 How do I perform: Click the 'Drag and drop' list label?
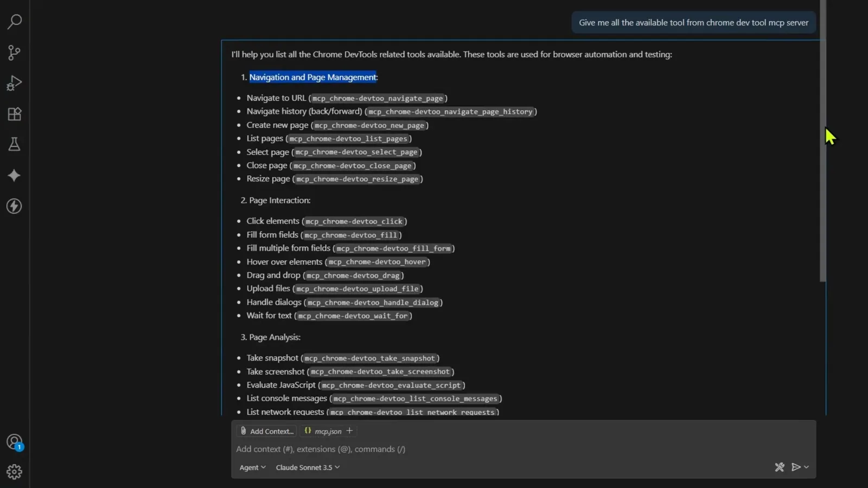[273, 275]
